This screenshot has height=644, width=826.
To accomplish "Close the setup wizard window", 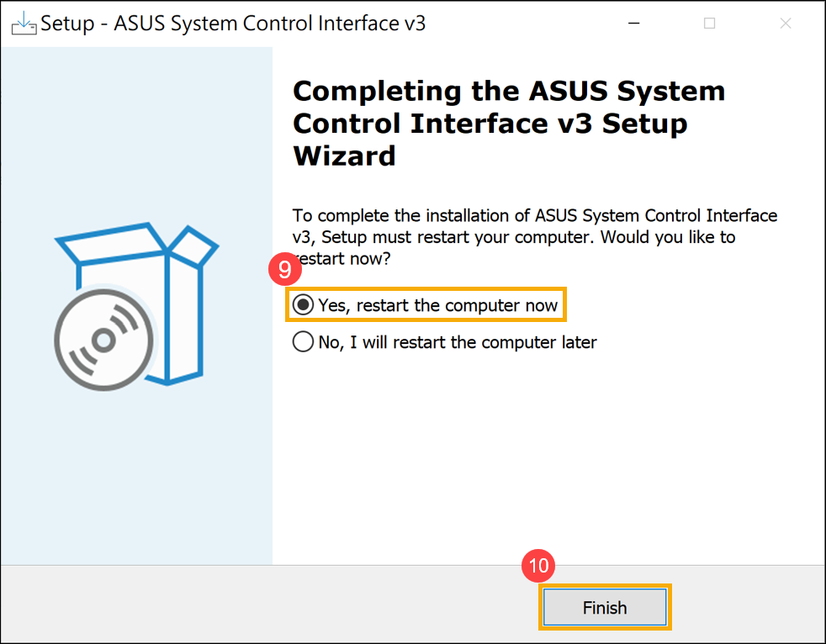I will tap(786, 24).
